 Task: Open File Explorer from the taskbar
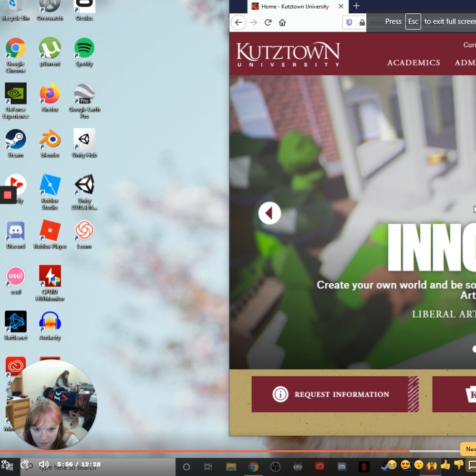(231, 466)
